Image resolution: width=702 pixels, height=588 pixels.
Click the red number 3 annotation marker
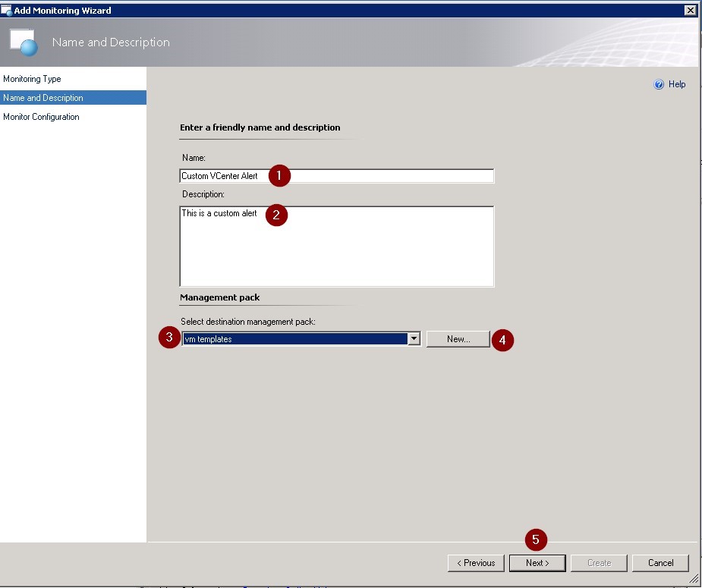(x=169, y=338)
